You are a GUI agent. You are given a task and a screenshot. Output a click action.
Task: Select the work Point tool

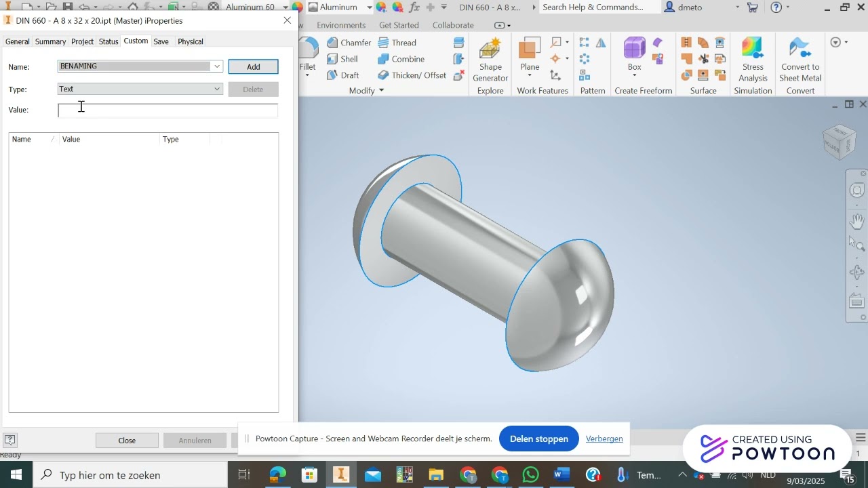pyautogui.click(x=556, y=59)
